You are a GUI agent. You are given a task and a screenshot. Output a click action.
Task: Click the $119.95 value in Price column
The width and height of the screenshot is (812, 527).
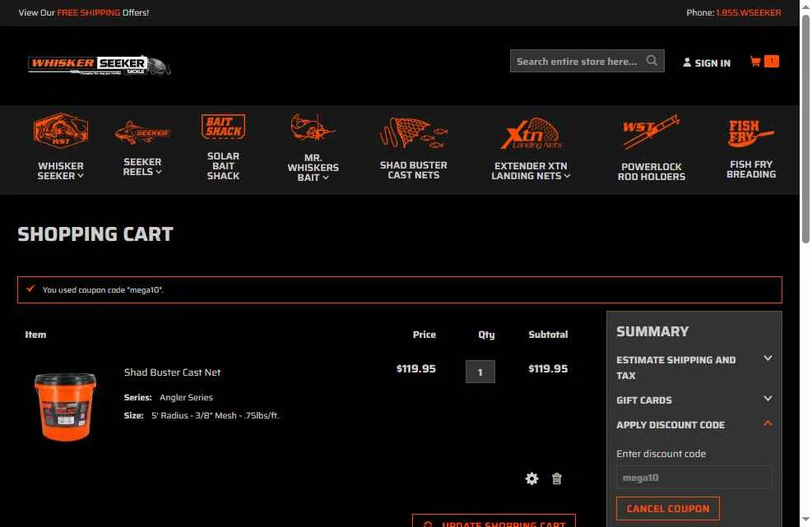click(415, 368)
